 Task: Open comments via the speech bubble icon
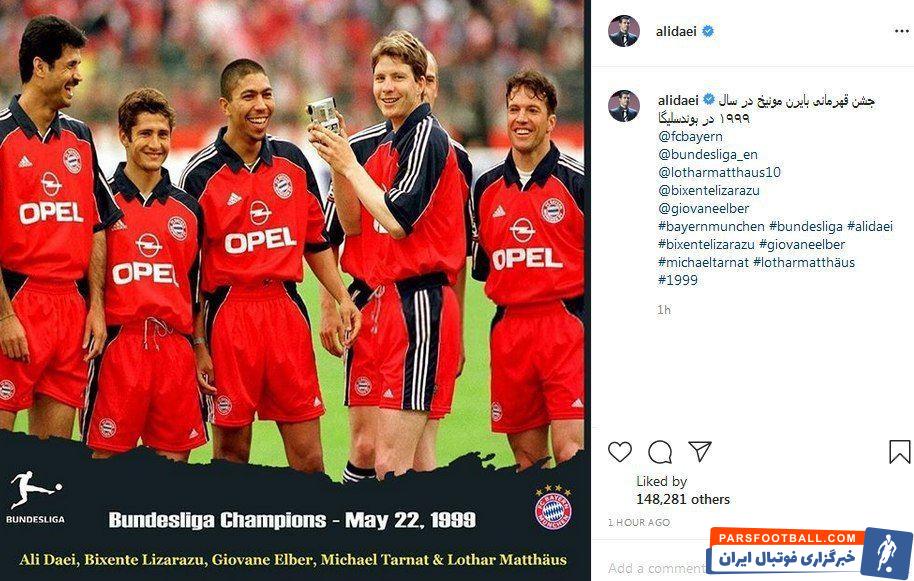point(660,452)
